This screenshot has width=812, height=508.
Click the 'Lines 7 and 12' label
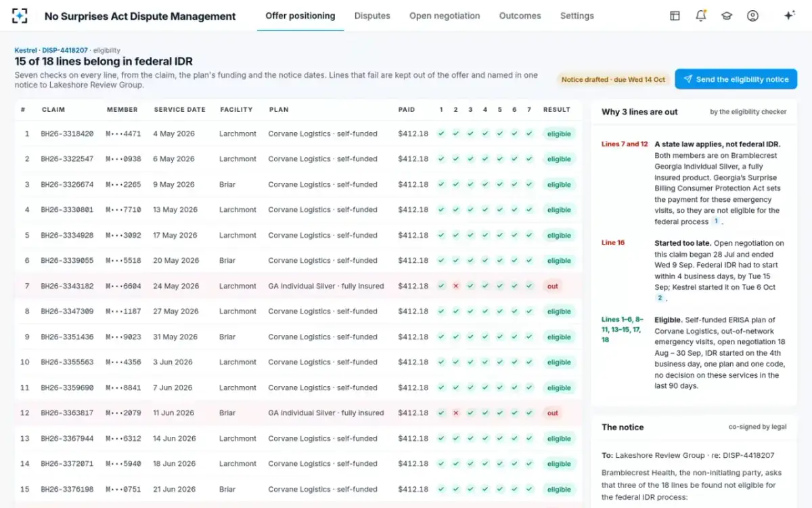pos(625,144)
